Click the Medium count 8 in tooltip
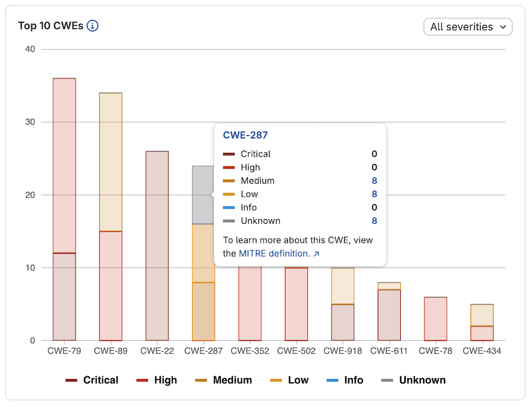 coord(374,181)
